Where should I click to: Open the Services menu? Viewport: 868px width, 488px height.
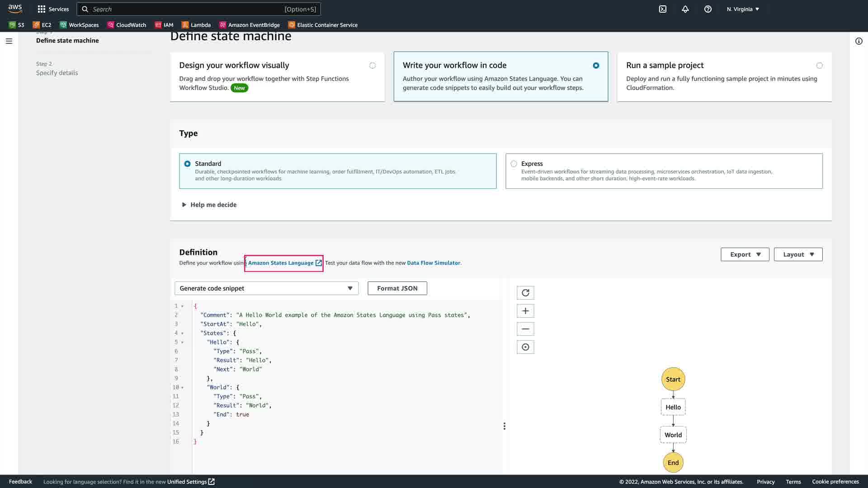[x=53, y=9]
